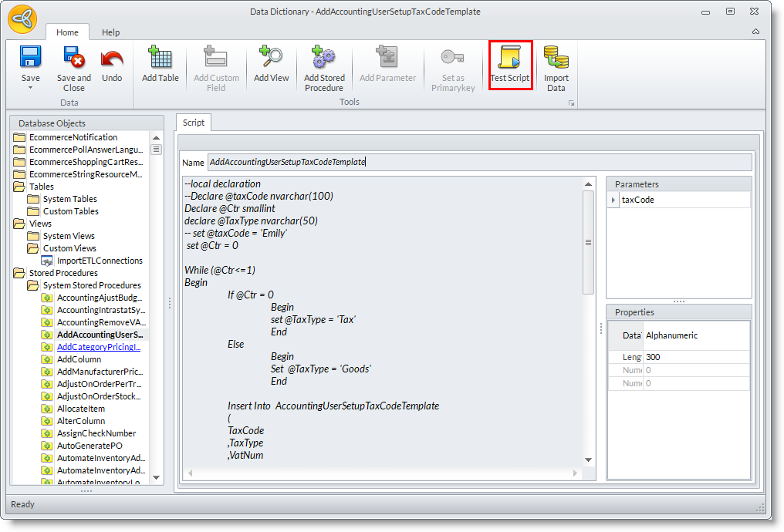784x532 pixels.
Task: Click the Add Stored Procedure icon
Action: coord(324,58)
